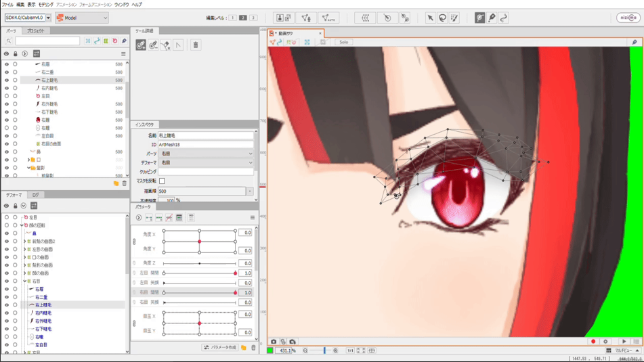
Task: Open Parts panel hamburger menu
Action: click(x=123, y=53)
